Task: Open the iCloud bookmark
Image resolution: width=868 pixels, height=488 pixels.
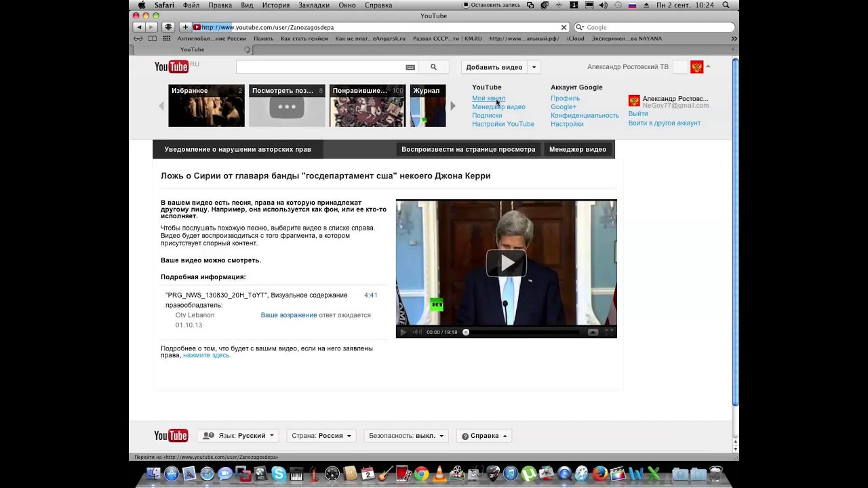Action: click(x=575, y=39)
